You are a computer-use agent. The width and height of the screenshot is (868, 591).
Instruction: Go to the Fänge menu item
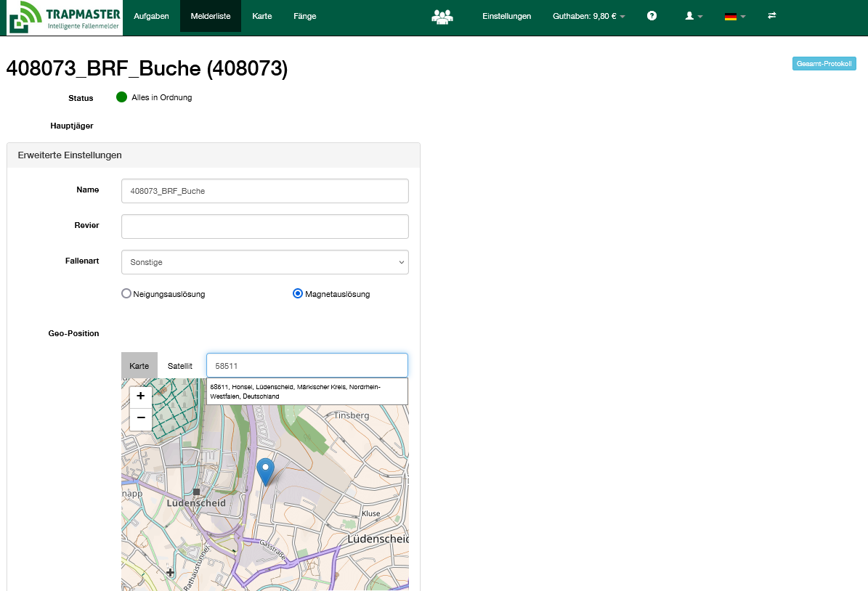(304, 16)
